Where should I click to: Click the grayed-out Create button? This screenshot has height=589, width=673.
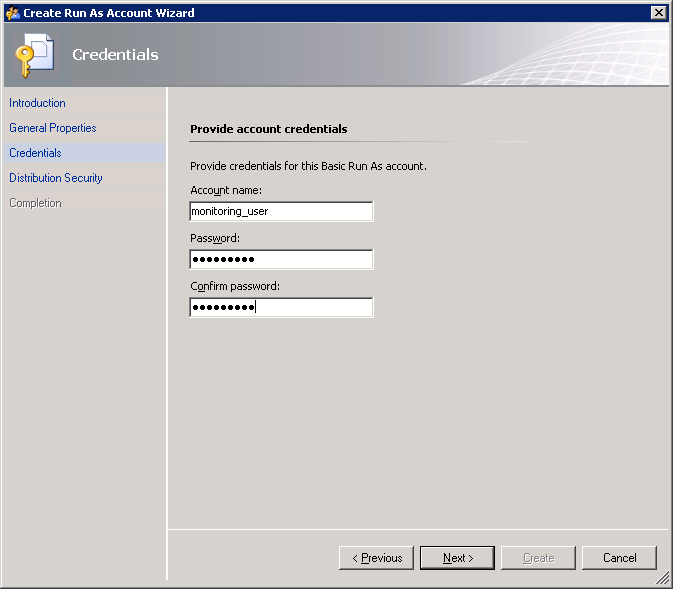pos(538,558)
